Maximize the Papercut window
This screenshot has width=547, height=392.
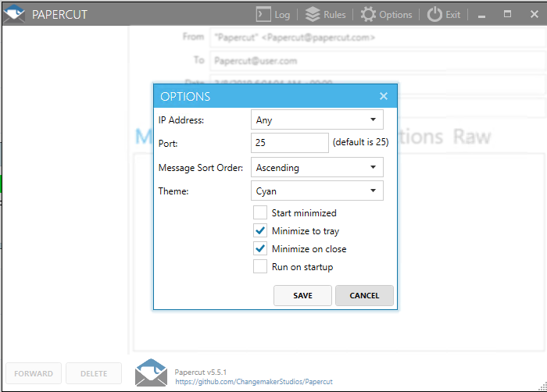[507, 14]
